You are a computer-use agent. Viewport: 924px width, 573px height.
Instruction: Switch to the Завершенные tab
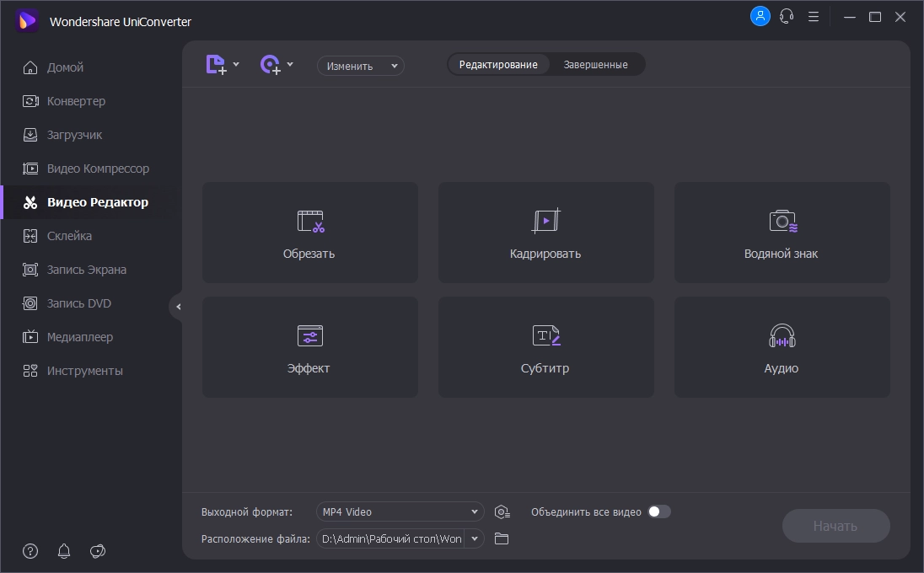[595, 65]
